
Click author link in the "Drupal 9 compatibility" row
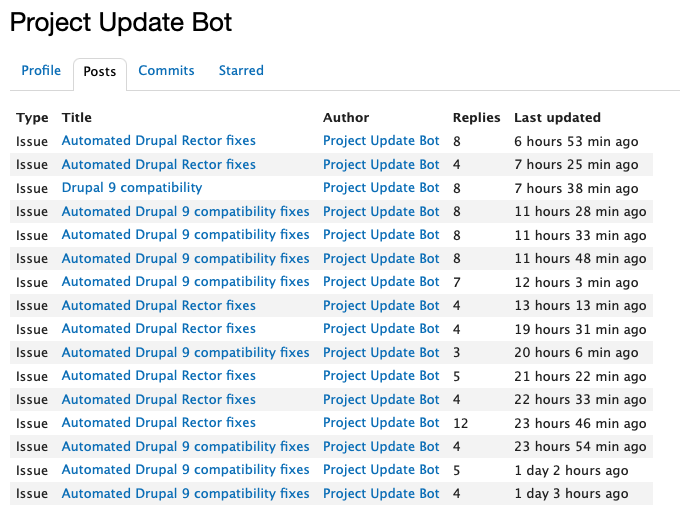(x=381, y=188)
